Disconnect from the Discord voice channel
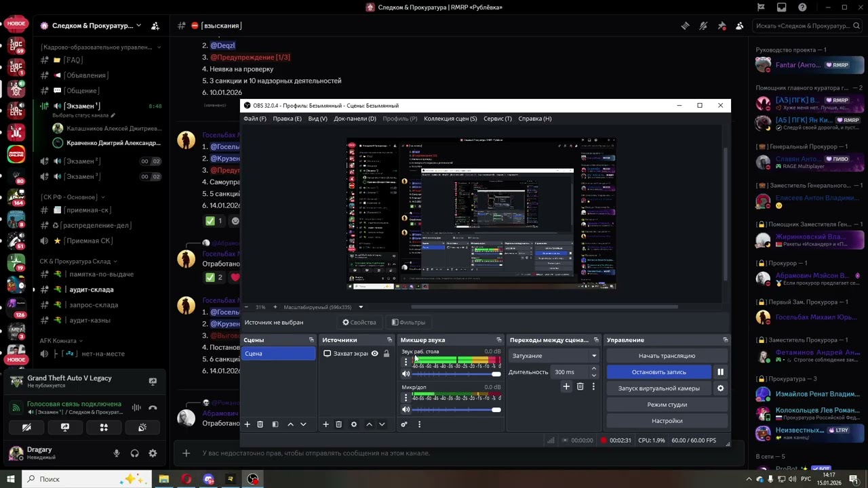Image resolution: width=868 pixels, height=488 pixels. (x=153, y=407)
